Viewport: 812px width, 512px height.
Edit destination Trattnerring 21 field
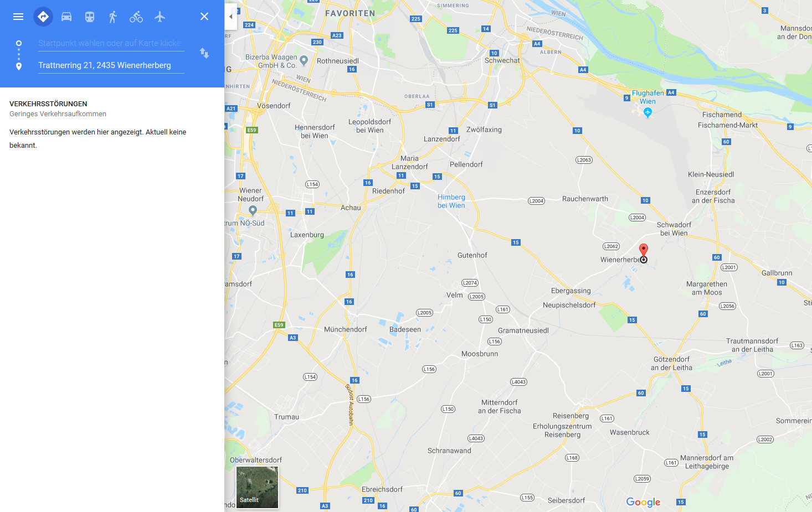(x=111, y=65)
